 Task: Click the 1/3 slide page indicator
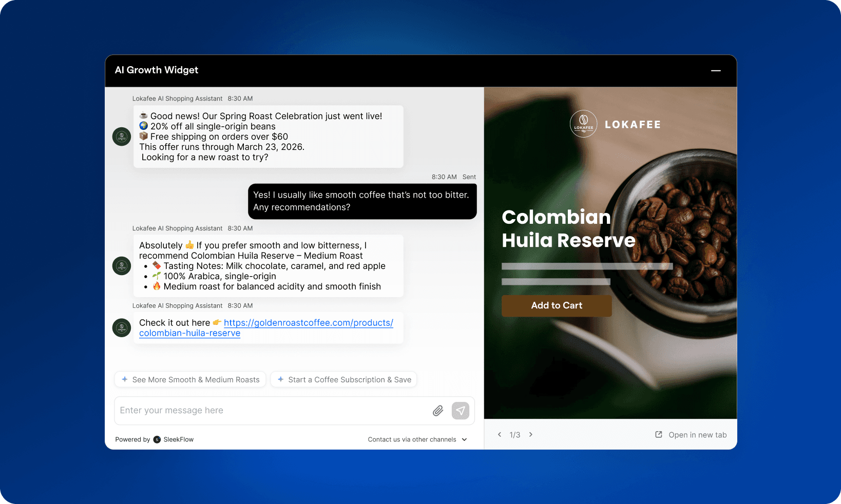click(x=515, y=435)
